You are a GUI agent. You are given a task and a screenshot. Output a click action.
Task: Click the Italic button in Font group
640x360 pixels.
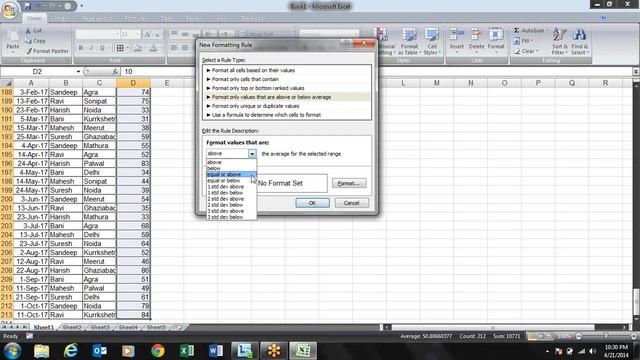click(x=91, y=48)
